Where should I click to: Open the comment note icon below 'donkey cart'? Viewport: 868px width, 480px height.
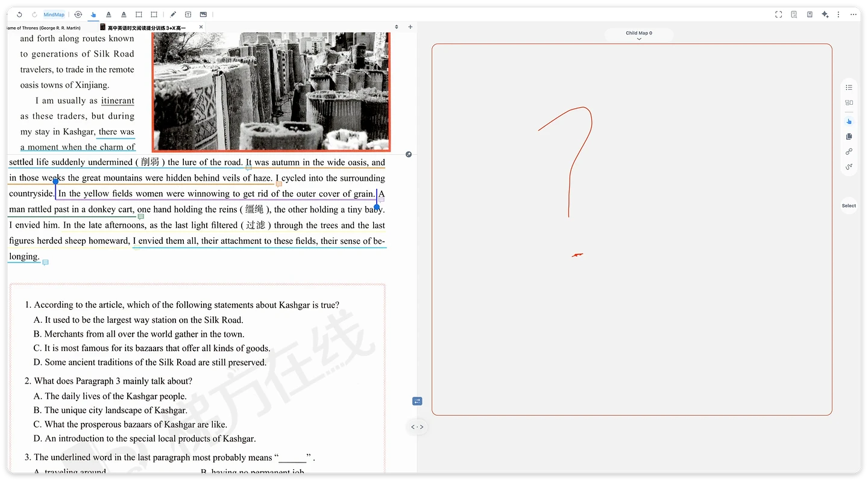click(141, 216)
